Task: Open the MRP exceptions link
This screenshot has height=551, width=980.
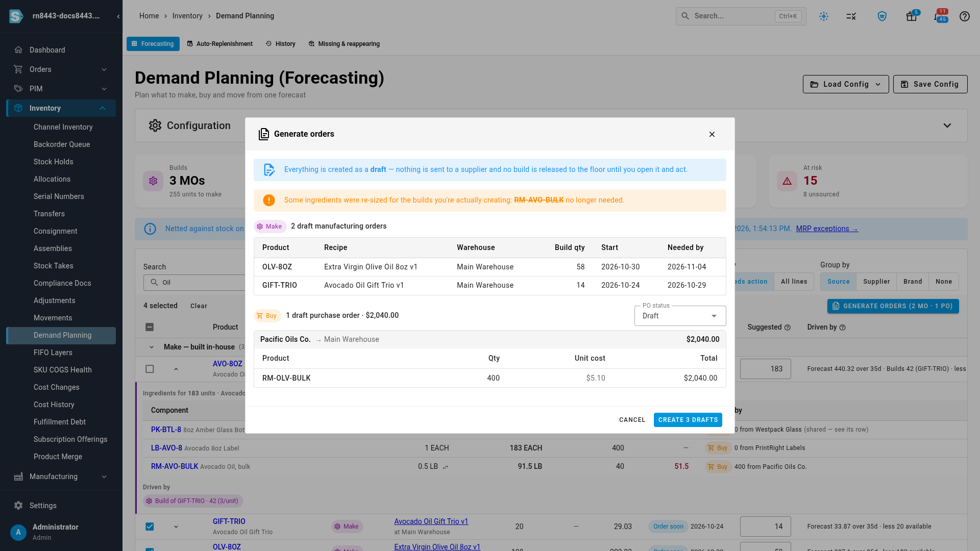Action: coord(827,229)
